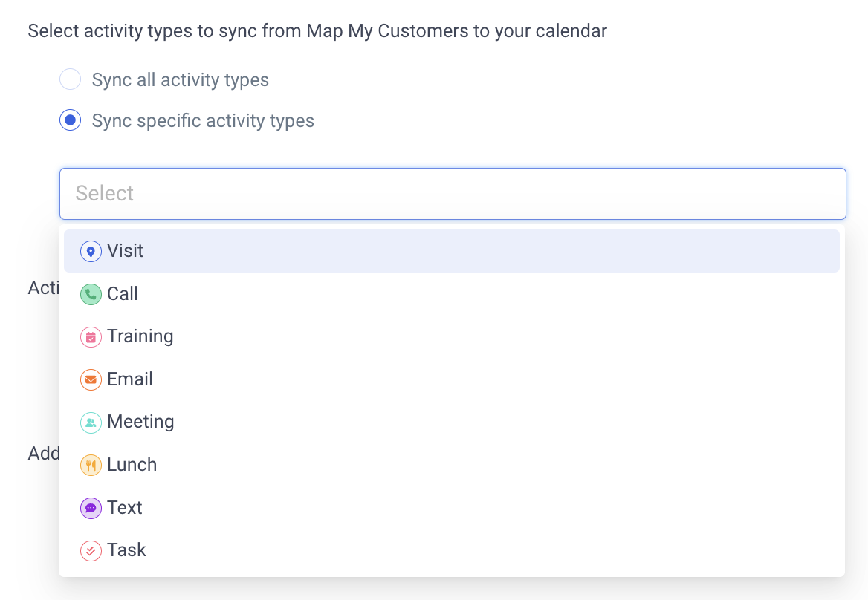Pick the Lunch option in the list

pos(452,465)
